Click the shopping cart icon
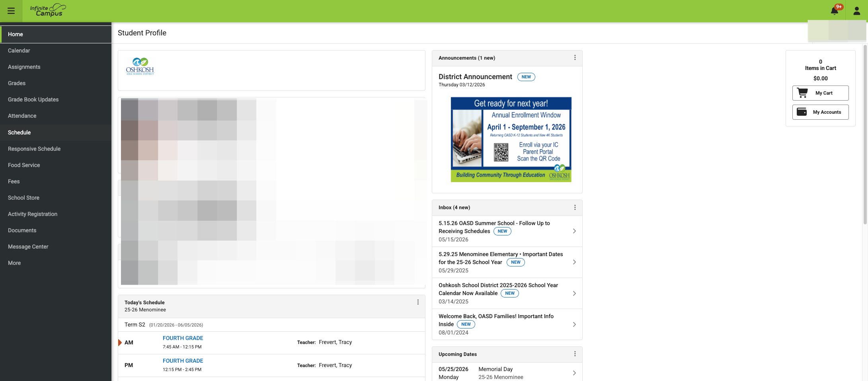868x381 pixels. [802, 93]
